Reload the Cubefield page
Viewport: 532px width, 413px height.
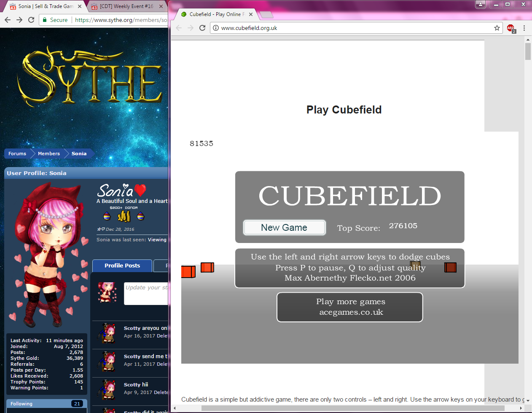tap(202, 28)
